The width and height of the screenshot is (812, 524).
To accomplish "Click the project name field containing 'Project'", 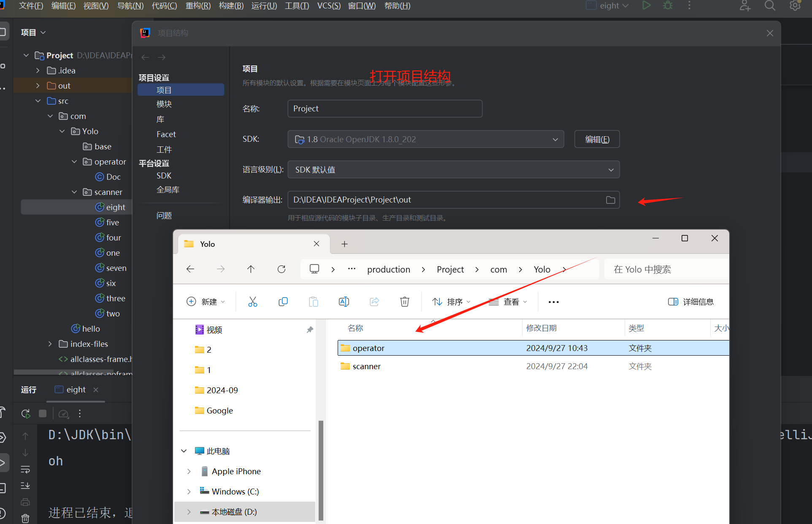I will coord(385,109).
